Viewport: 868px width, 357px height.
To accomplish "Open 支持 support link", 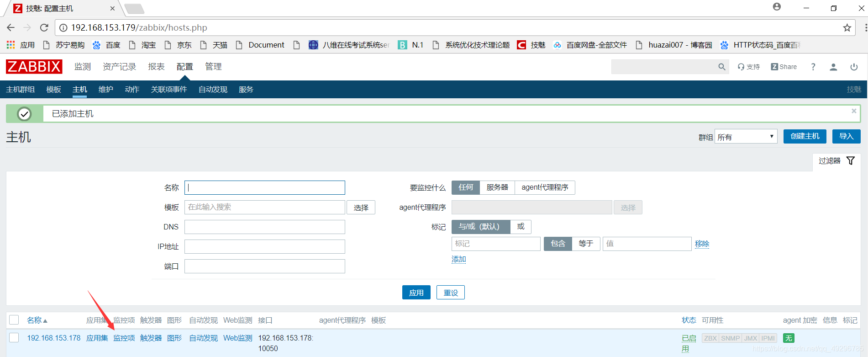I will (x=749, y=67).
